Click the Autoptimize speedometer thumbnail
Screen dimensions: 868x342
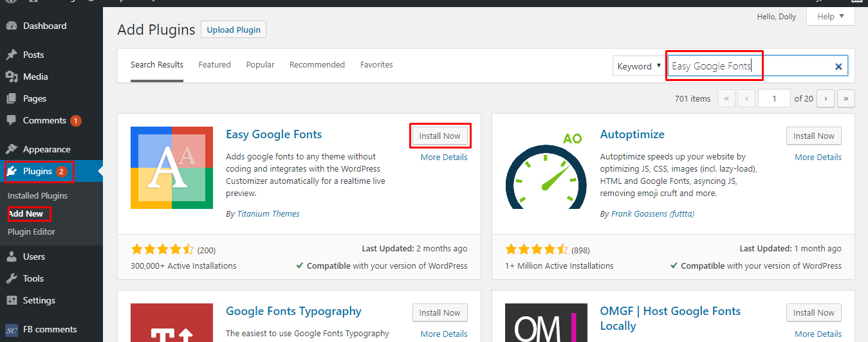click(x=546, y=168)
